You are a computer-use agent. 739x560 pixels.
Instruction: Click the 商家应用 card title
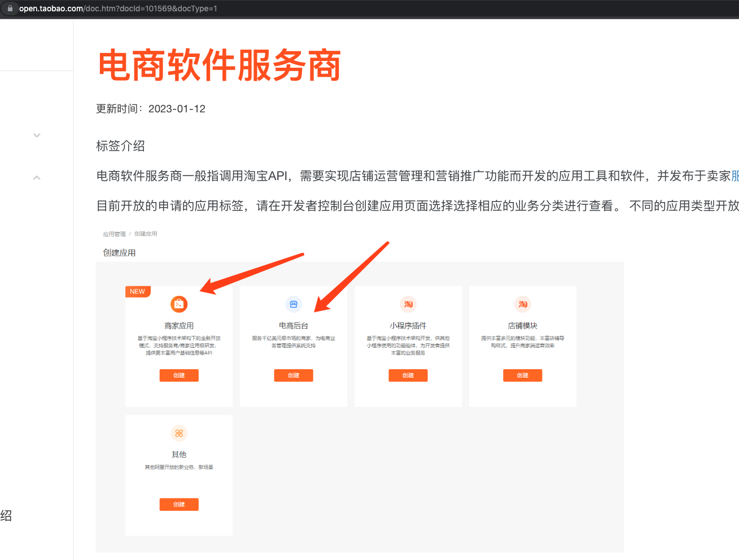(x=179, y=326)
